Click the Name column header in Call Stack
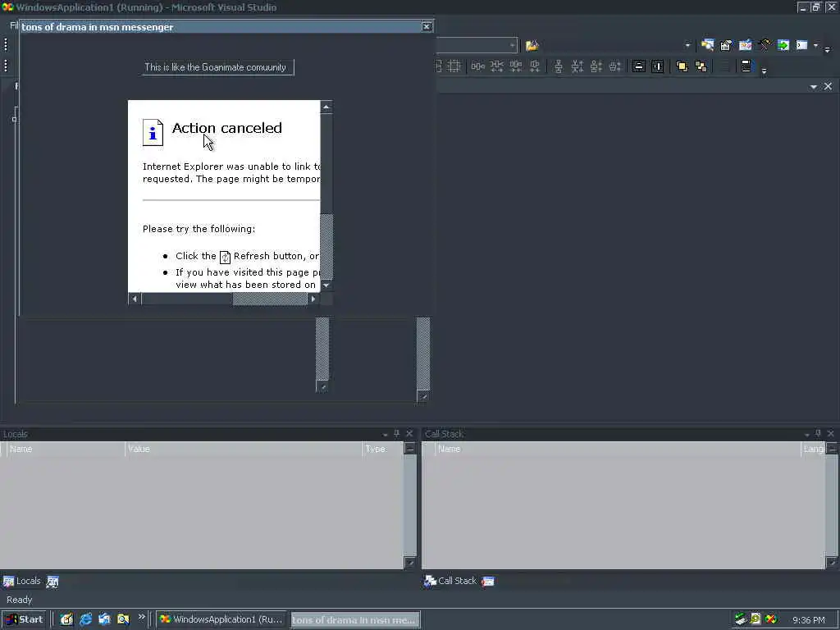Viewport: 840px width, 630px height. pyautogui.click(x=619, y=449)
